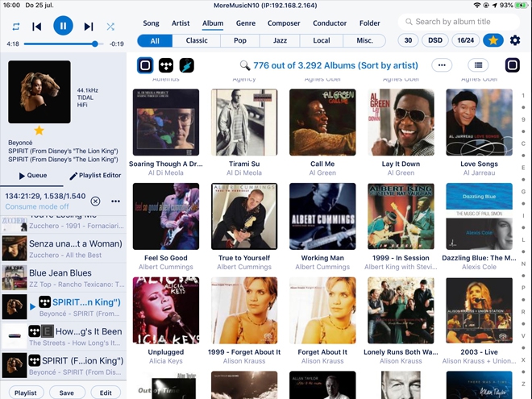Select the Classic filter segment
Screen dimensions: 532x399
tap(197, 41)
